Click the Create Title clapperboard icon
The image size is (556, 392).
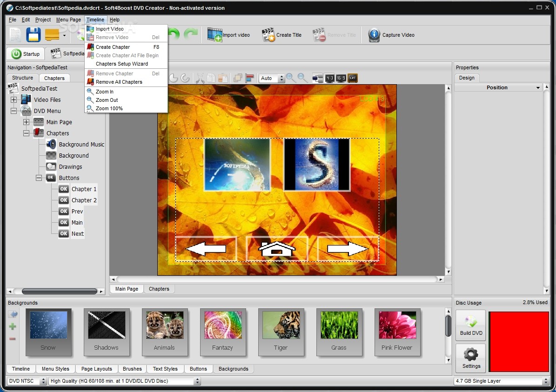[268, 35]
